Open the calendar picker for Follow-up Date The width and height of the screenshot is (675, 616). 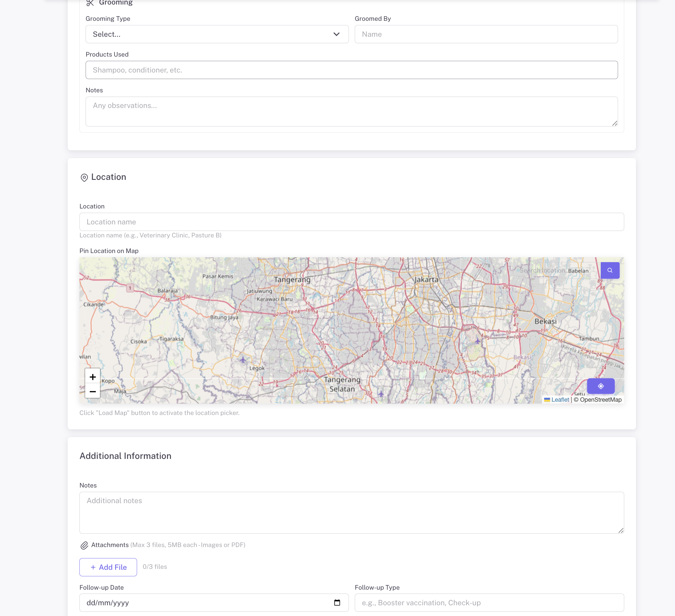337,602
